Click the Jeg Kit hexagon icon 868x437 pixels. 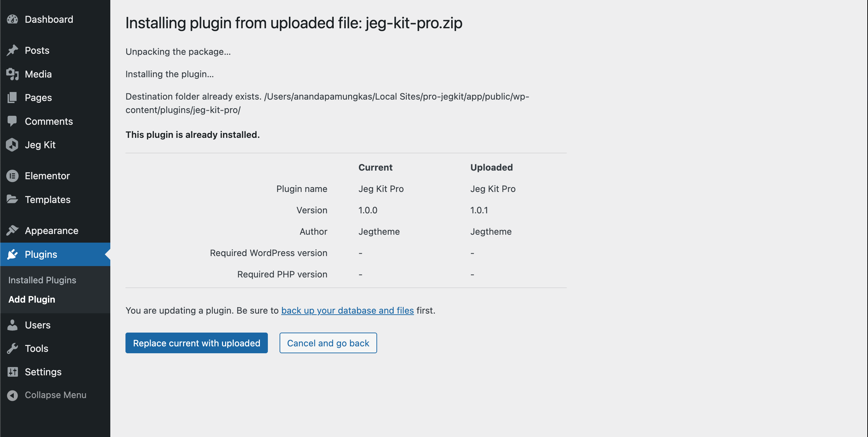click(12, 145)
